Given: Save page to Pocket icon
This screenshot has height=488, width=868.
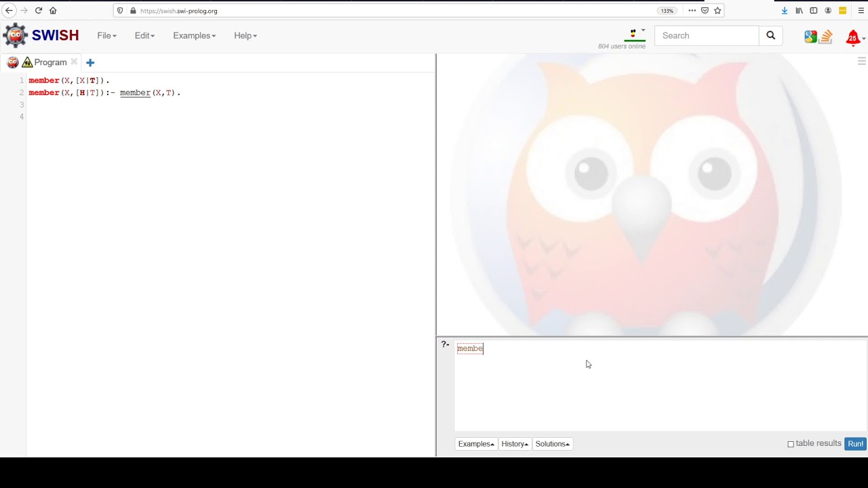Looking at the screenshot, I should click(x=705, y=11).
